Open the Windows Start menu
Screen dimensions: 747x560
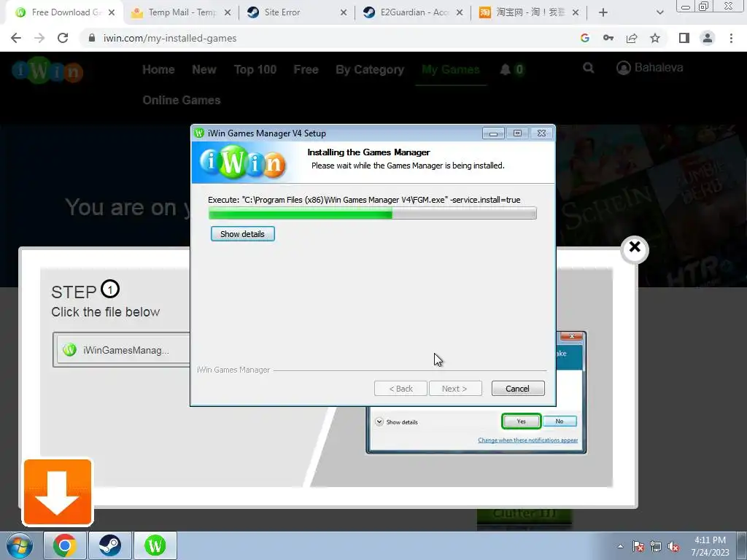pos(20,545)
